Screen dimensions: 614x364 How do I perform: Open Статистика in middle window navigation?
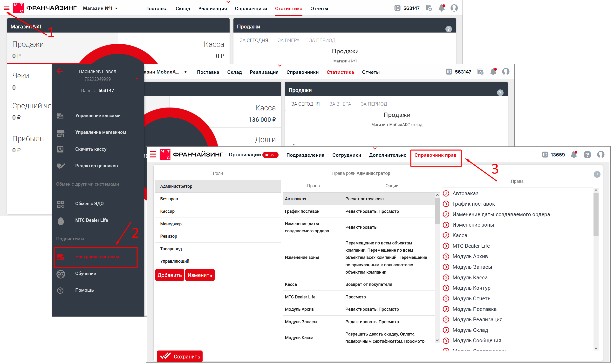click(x=340, y=72)
